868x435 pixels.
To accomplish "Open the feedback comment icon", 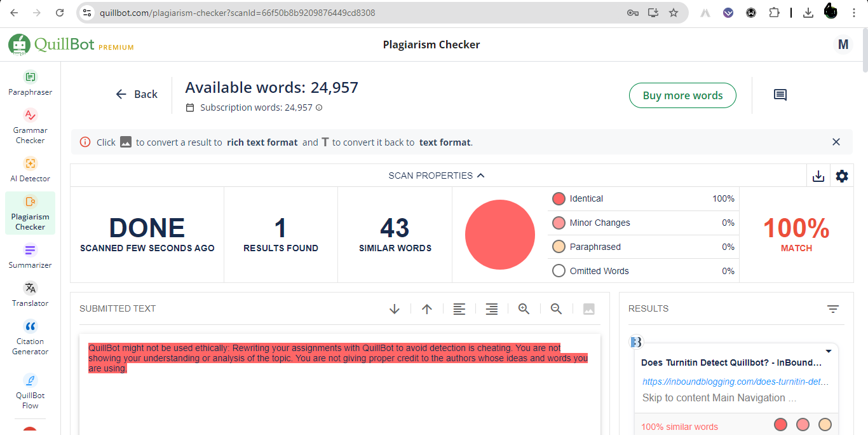I will tap(780, 95).
